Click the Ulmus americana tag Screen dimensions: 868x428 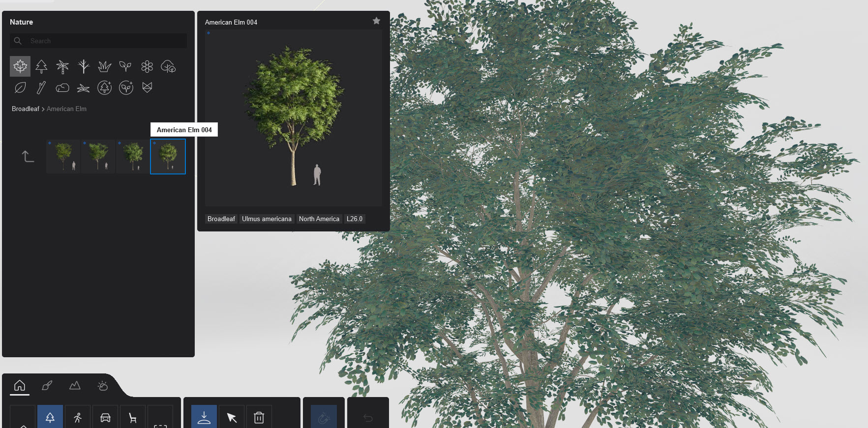tap(267, 219)
